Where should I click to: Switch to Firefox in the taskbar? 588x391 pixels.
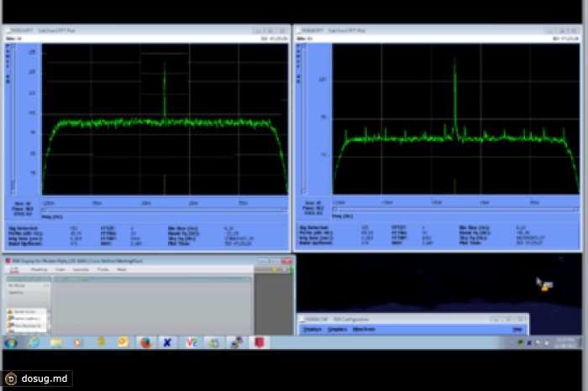[146, 342]
